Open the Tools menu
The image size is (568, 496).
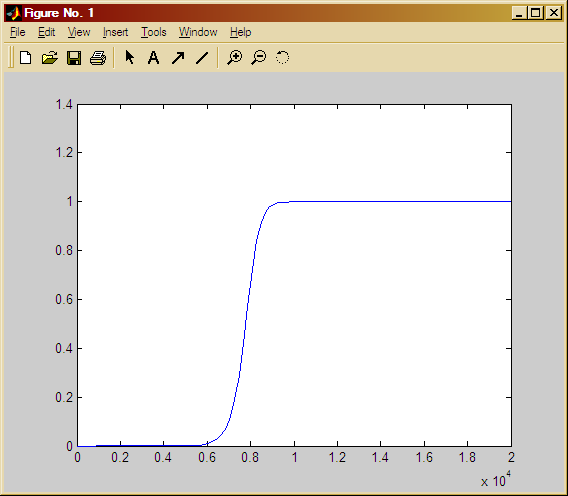(154, 32)
